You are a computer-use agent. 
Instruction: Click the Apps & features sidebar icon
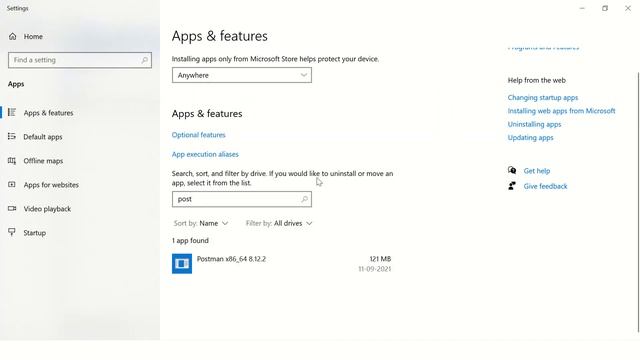(x=12, y=112)
